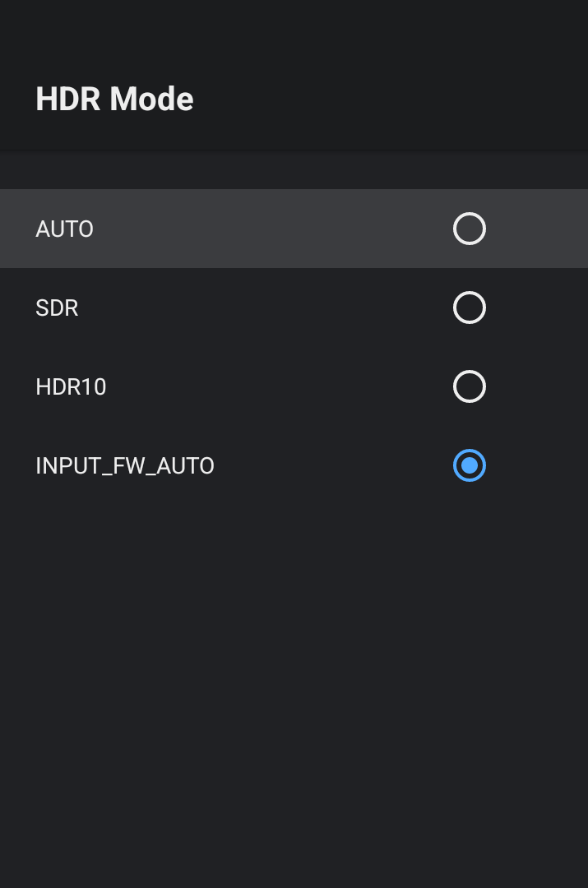Screen dimensions: 588x888
Task: Click the highlighted AUTO row background
Action: [x=271, y=229]
